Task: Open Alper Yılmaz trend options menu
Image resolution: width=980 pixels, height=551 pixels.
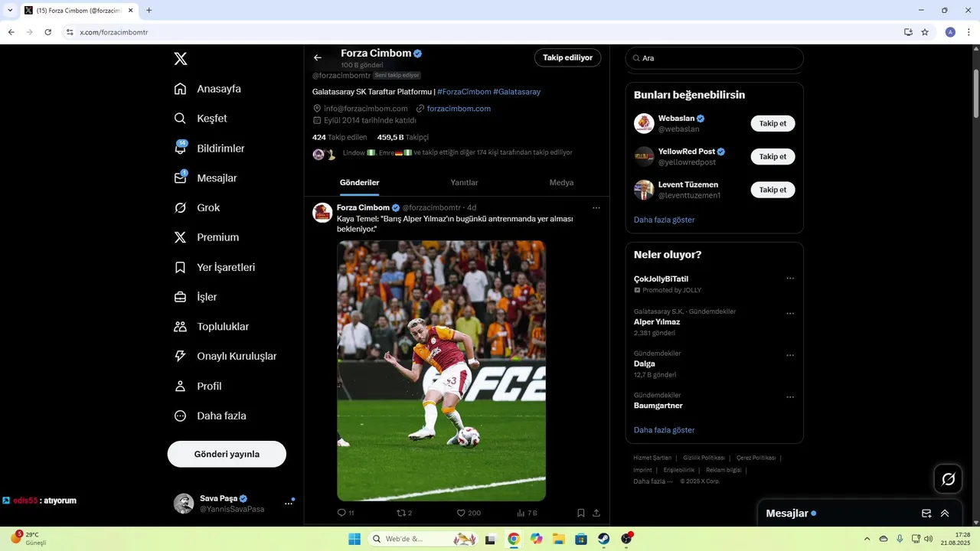Action: tap(790, 314)
